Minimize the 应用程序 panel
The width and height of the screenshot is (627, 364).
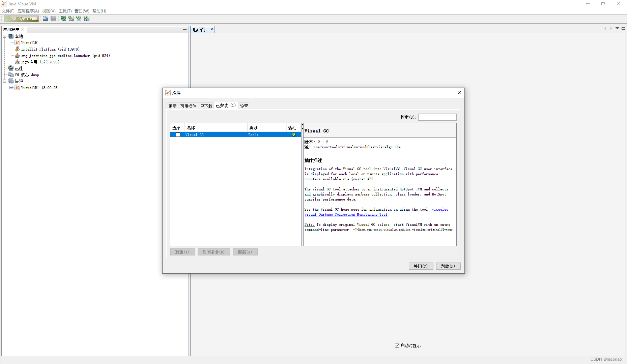click(x=184, y=30)
